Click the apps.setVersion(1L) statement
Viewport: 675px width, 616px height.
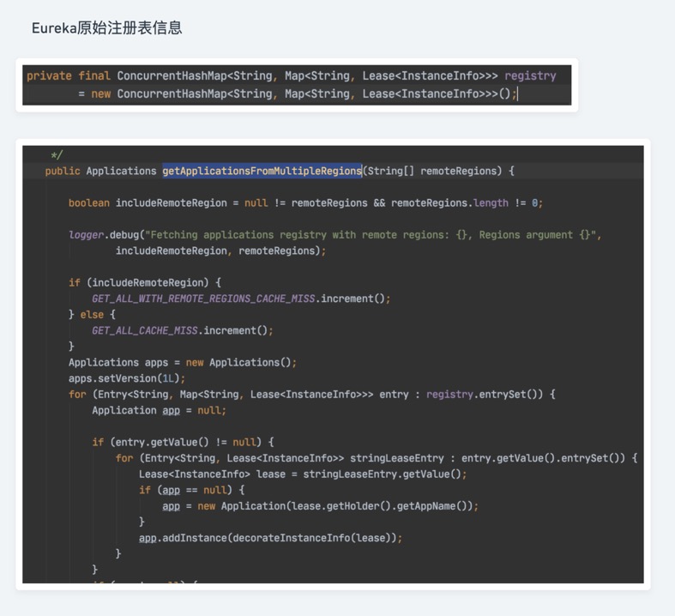(x=126, y=378)
